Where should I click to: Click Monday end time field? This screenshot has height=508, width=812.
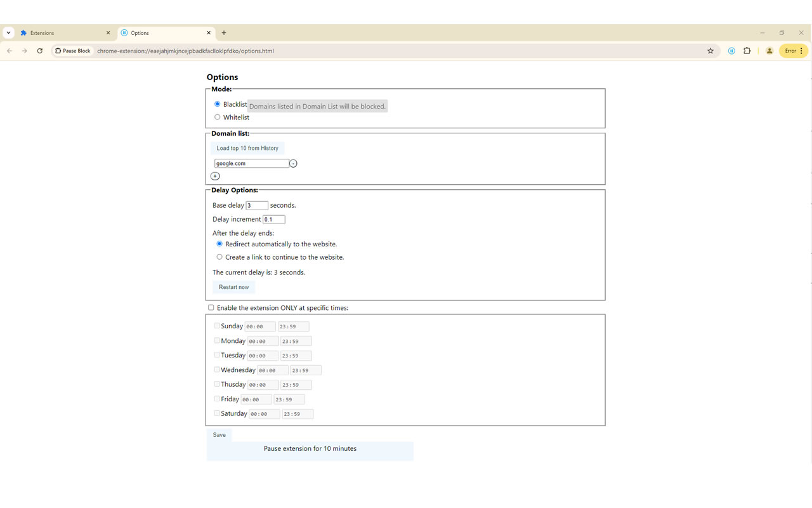pyautogui.click(x=296, y=341)
